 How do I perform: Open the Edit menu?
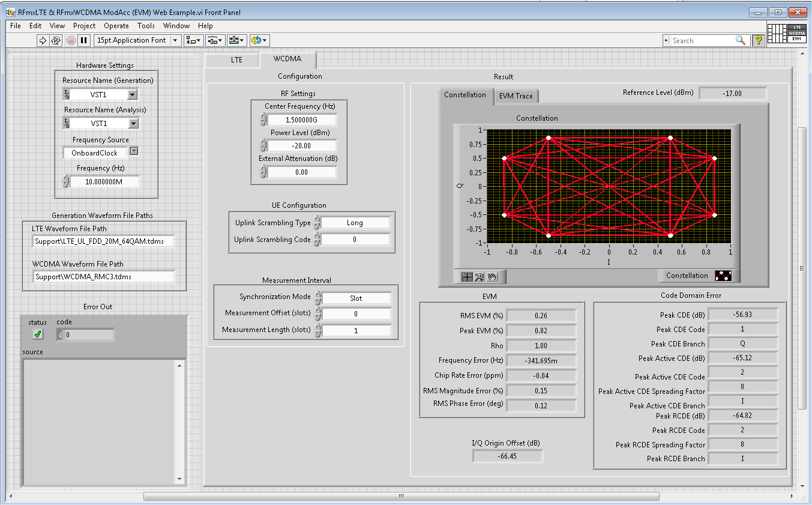click(x=35, y=26)
